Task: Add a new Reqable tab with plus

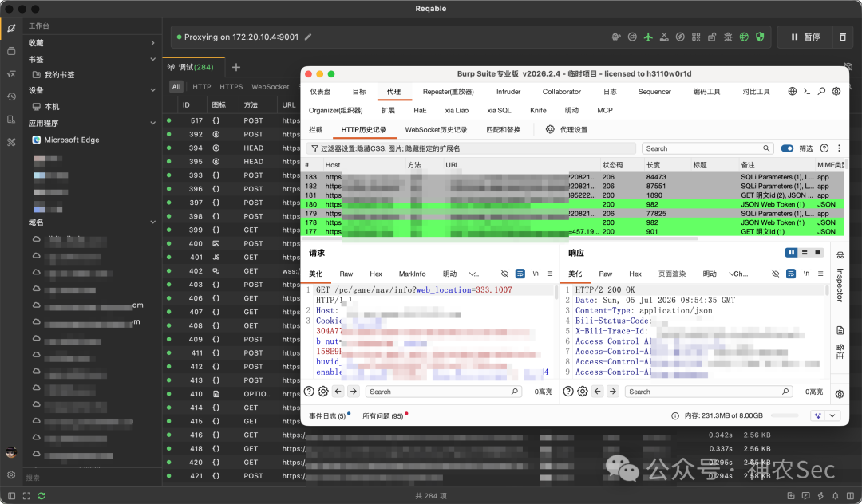Action: 236,67
